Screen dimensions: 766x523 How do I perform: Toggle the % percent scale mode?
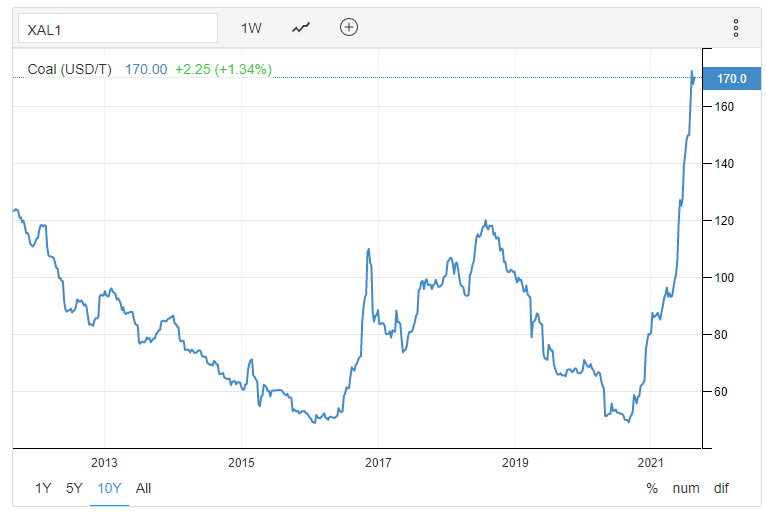click(x=652, y=488)
